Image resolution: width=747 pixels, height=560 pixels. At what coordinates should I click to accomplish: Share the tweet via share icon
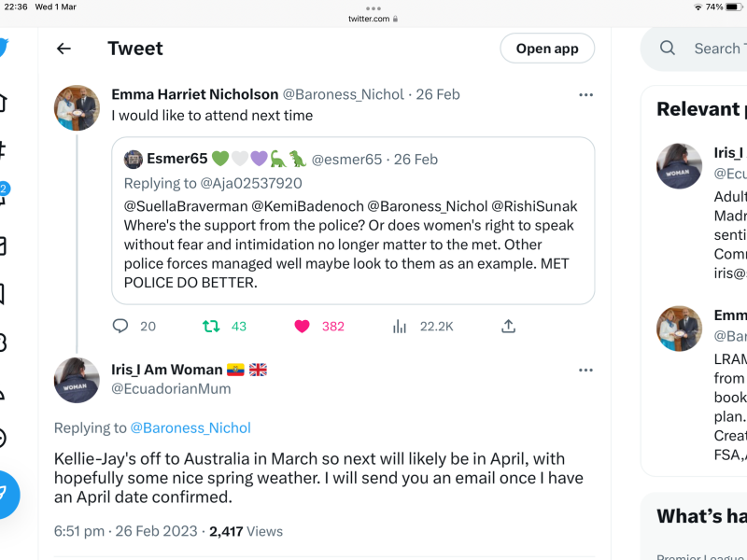508,326
